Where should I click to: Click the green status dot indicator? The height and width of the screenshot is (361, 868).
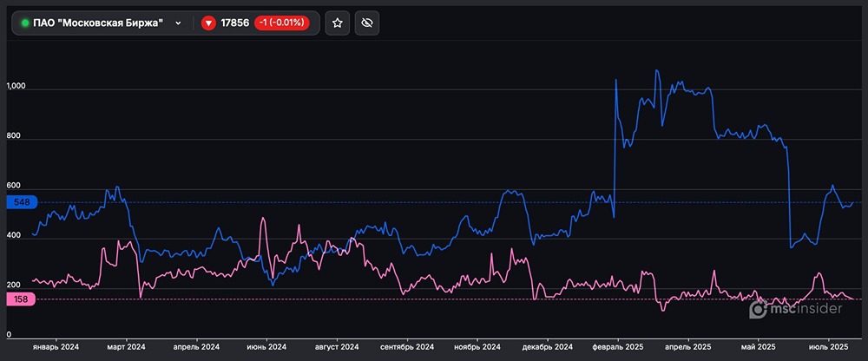coord(24,23)
